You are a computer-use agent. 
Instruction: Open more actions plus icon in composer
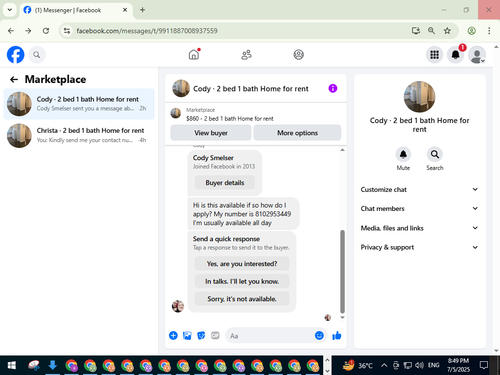[x=173, y=335]
